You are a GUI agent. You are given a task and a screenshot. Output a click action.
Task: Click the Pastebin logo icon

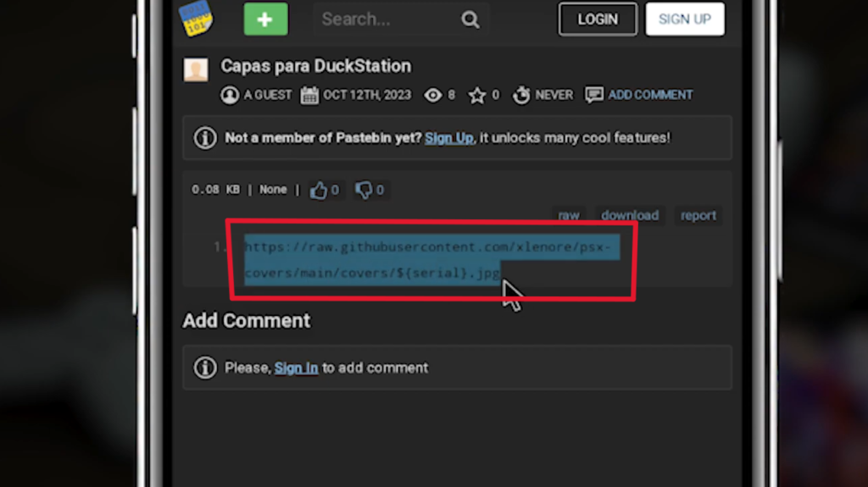[x=196, y=19]
